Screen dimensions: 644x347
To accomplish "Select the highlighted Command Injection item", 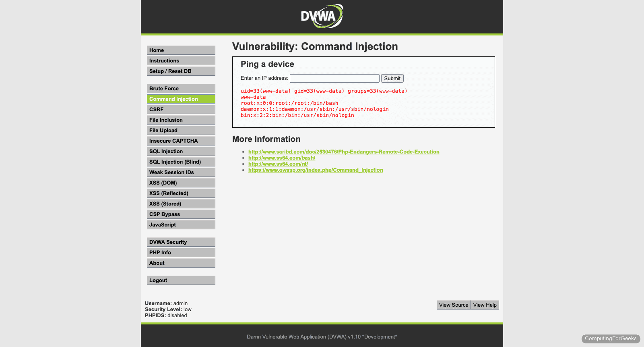I will pos(181,99).
